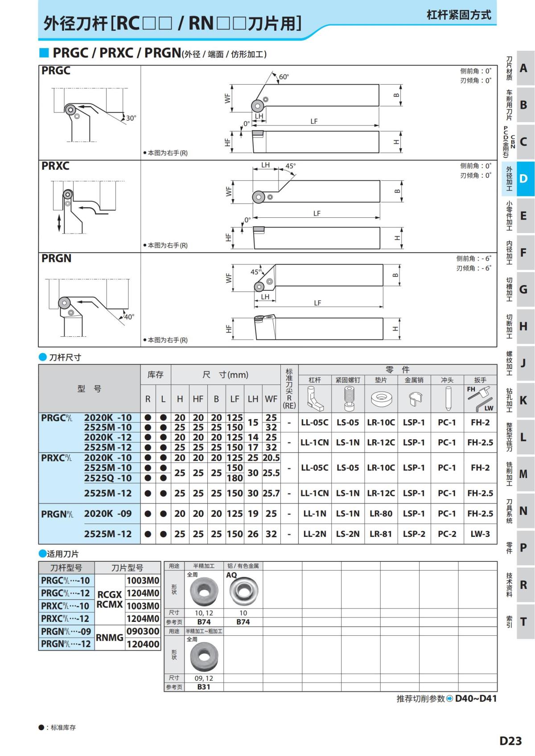Image resolution: width=535 pixels, height=756 pixels.
Task: Select the punch (冲头) part icon
Action: click(x=447, y=398)
